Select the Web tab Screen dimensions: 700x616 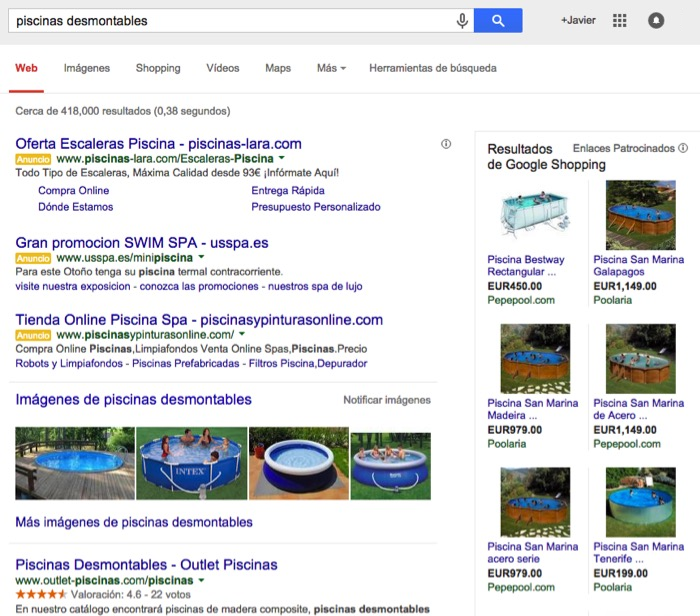pyautogui.click(x=26, y=68)
